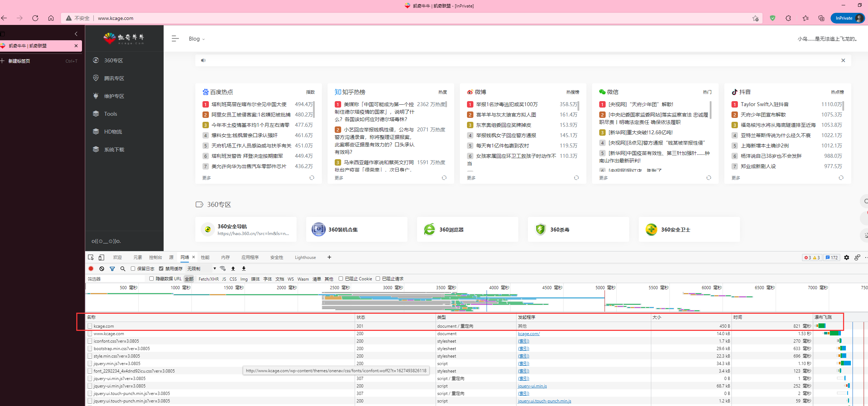The width and height of the screenshot is (868, 406).
Task: Switch to the 元素 DevTools tab
Action: tap(138, 257)
